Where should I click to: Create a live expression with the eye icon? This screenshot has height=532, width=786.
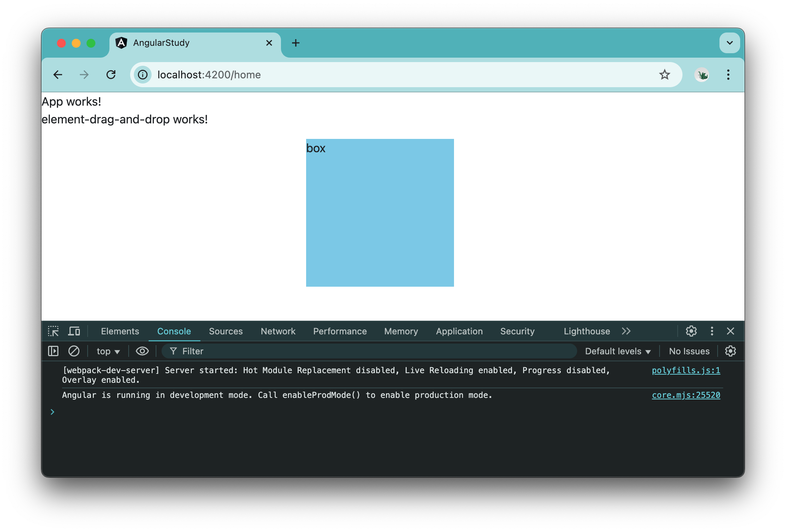click(x=142, y=351)
